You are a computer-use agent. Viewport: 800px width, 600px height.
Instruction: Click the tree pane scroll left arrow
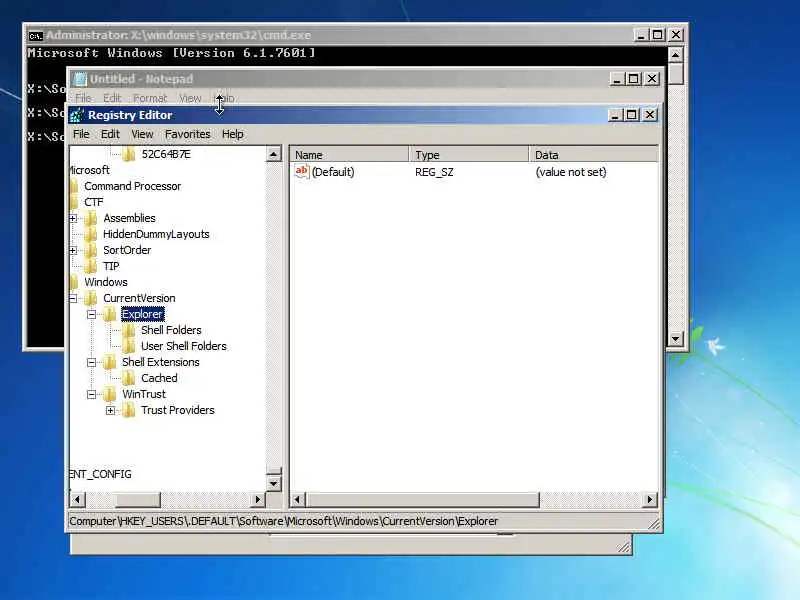pyautogui.click(x=77, y=499)
